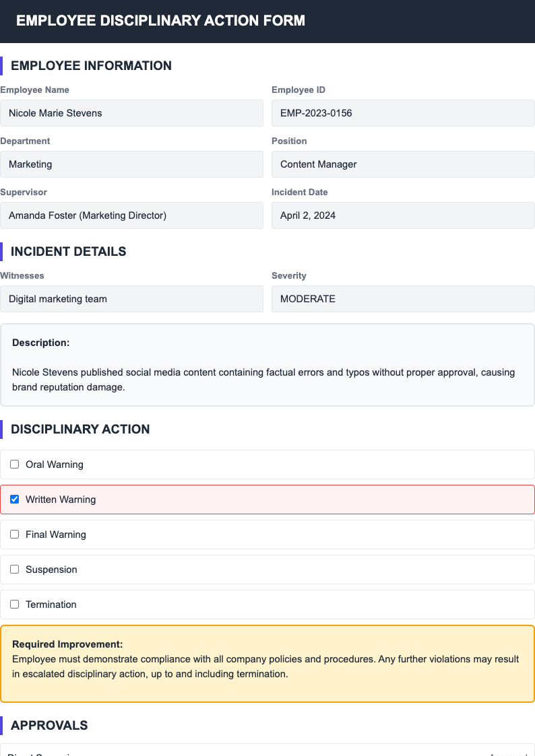This screenshot has height=756, width=535.
Task: Click the Witnesses field
Action: [x=132, y=299]
